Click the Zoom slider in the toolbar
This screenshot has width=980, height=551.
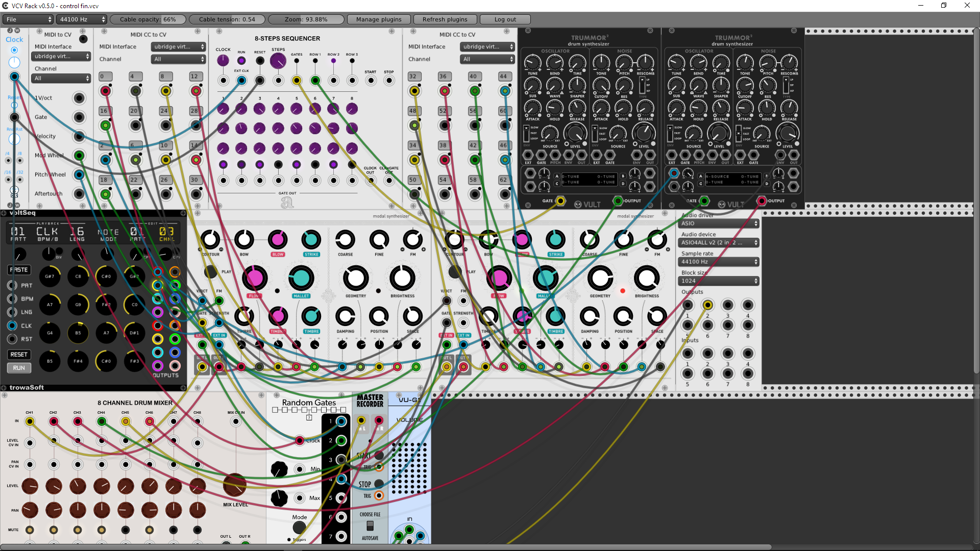306,19
